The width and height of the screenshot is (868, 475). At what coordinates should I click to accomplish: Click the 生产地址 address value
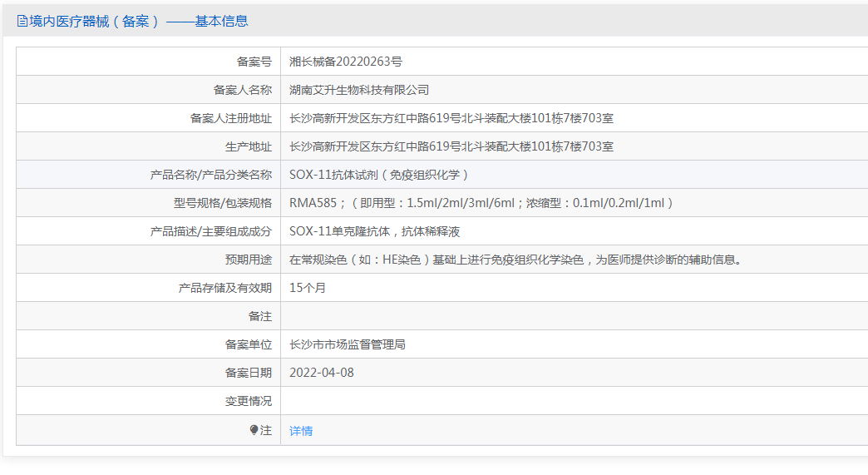[x=451, y=146]
